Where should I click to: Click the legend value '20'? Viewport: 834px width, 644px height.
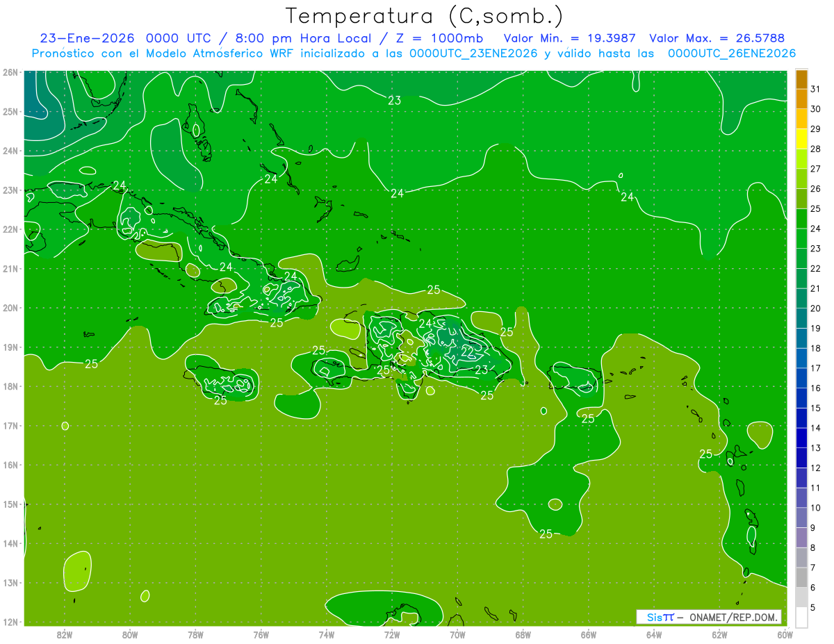[815, 308]
